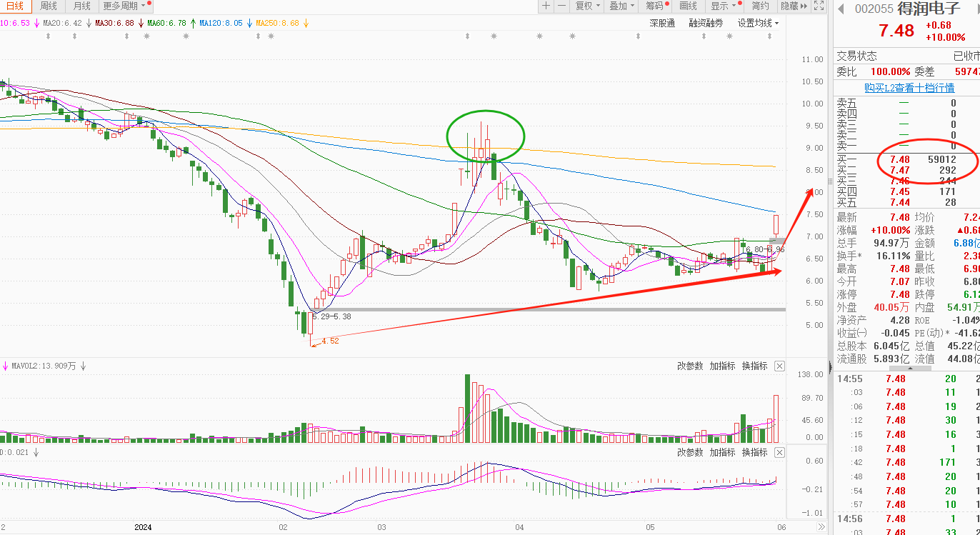Collapse the side panel with divider arrow
Screen dimensions: 980x535
point(830,367)
